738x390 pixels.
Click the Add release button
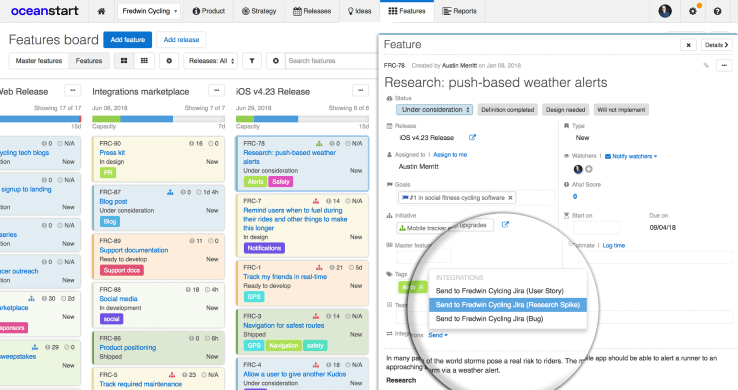tap(181, 40)
